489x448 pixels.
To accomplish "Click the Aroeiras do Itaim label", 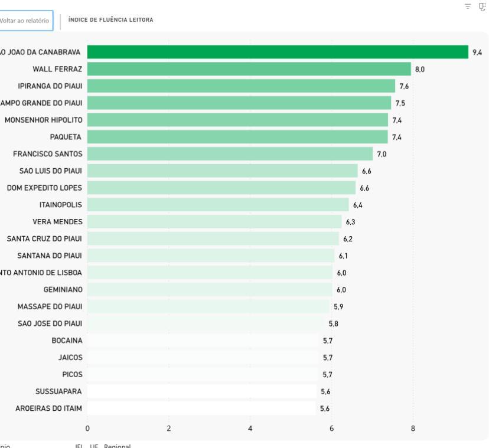I will pos(48,408).
